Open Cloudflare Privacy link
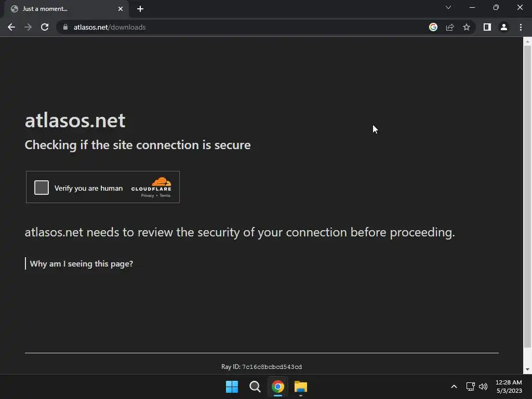The width and height of the screenshot is (532, 399). 148,196
